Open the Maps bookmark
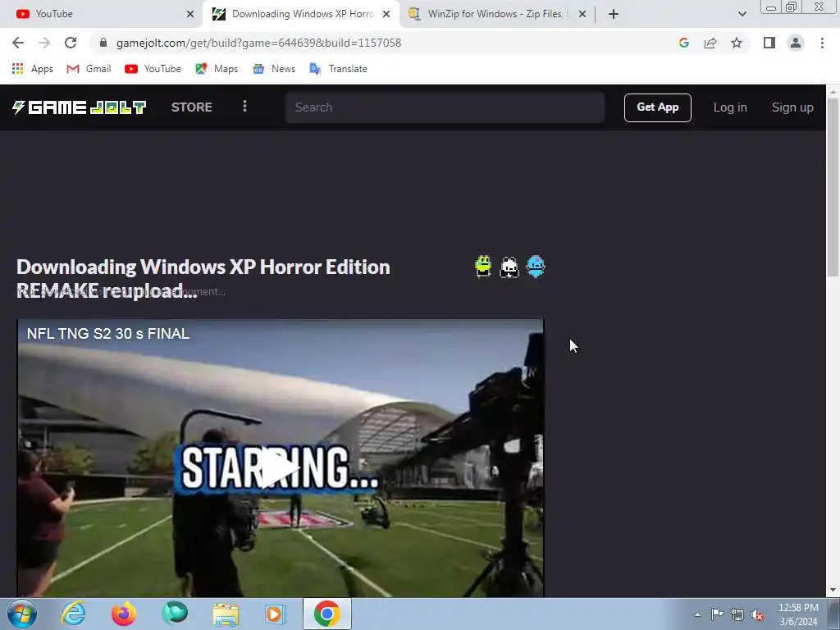The image size is (840, 630). [x=217, y=69]
